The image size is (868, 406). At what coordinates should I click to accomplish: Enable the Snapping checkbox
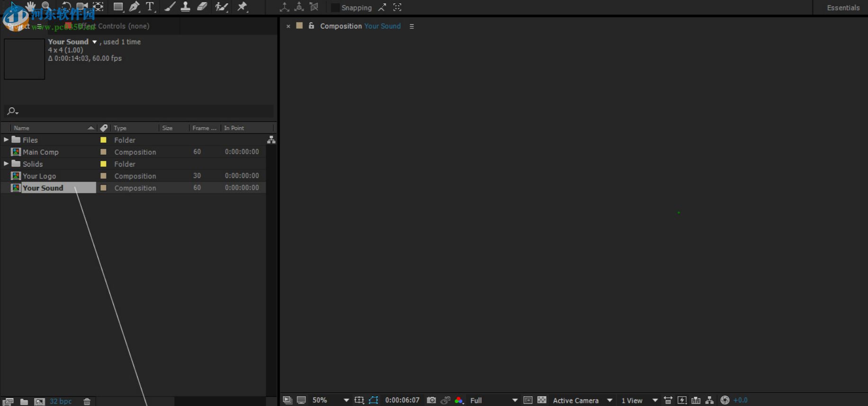pyautogui.click(x=335, y=8)
